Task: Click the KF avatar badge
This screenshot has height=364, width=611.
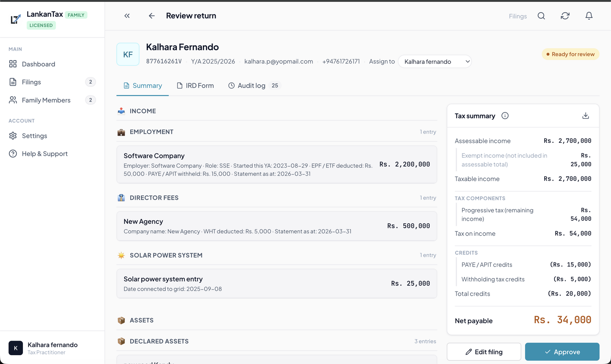Action: (x=128, y=54)
